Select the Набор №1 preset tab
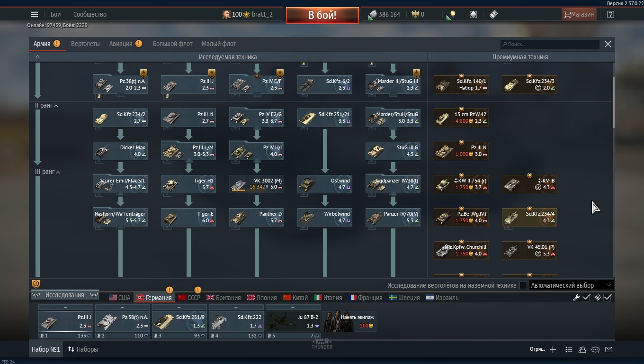The height and width of the screenshot is (364, 644). coord(45,349)
